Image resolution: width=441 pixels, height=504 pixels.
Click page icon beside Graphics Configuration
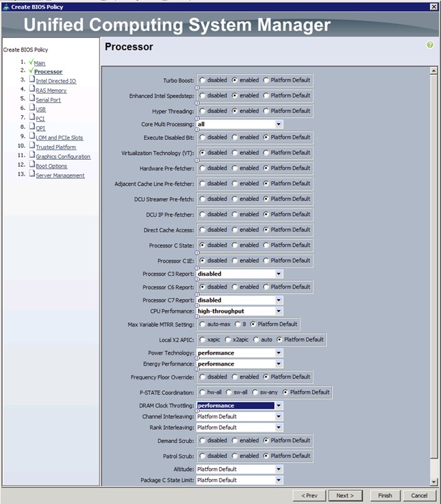pos(32,154)
